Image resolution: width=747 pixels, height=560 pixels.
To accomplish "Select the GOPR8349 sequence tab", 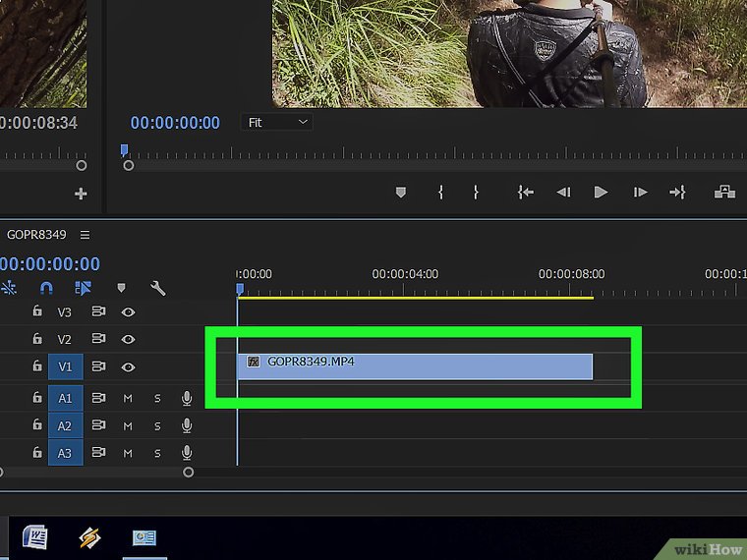I will click(x=36, y=235).
